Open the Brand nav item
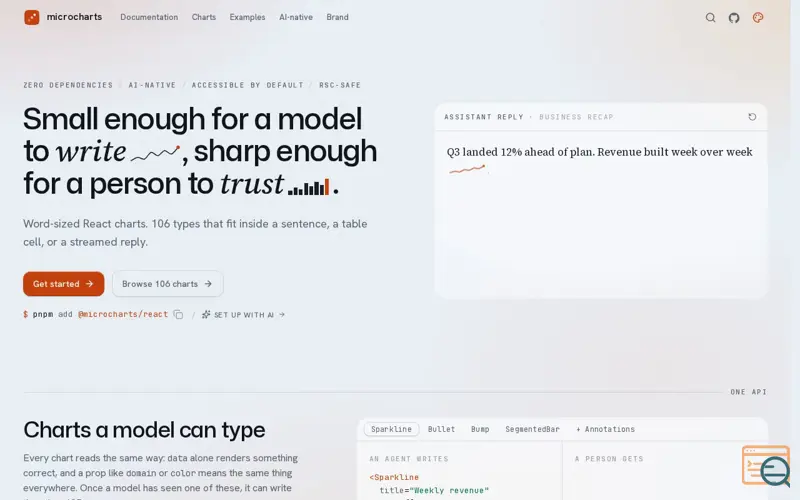 [337, 17]
